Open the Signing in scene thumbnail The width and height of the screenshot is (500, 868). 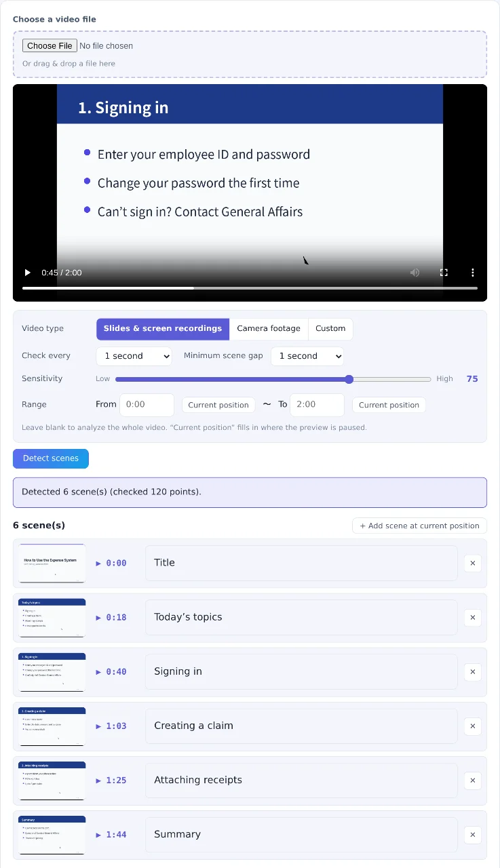[x=52, y=671]
